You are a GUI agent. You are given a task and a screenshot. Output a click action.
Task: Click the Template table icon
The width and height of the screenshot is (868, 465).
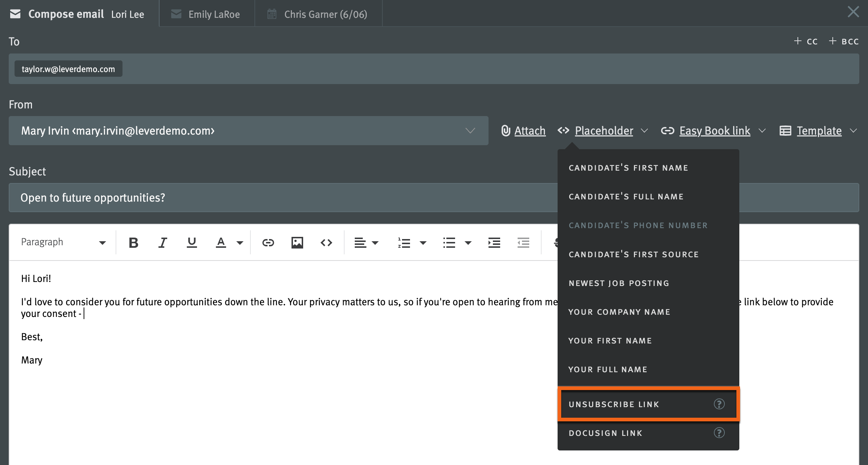click(785, 131)
